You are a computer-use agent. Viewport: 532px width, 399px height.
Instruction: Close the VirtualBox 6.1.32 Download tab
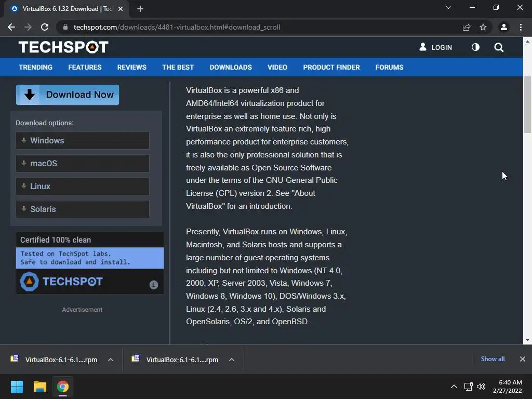[121, 9]
